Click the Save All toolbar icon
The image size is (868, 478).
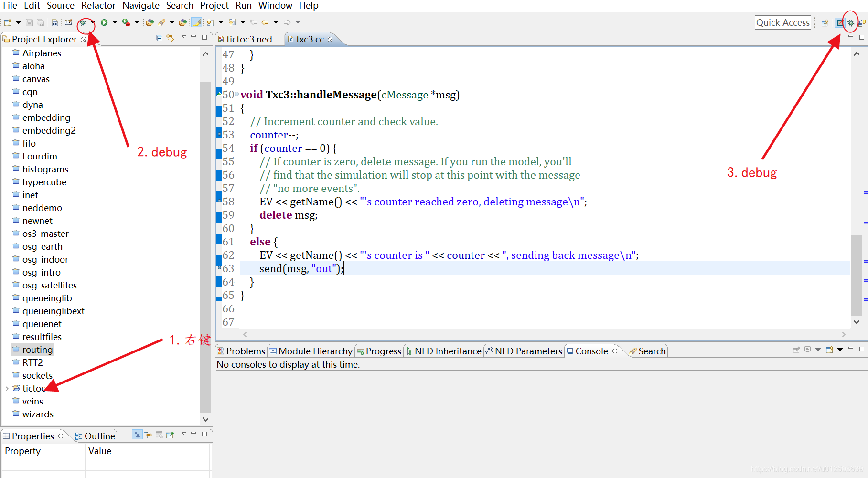pyautogui.click(x=40, y=22)
